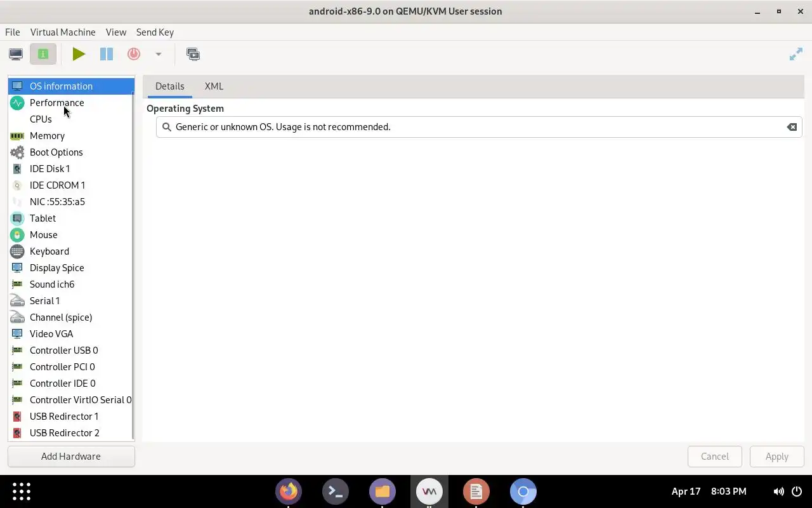Switch to the Details tab

click(170, 86)
